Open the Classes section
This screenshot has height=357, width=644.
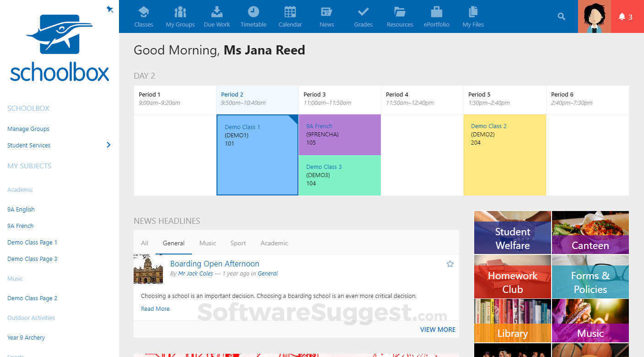[x=143, y=16]
